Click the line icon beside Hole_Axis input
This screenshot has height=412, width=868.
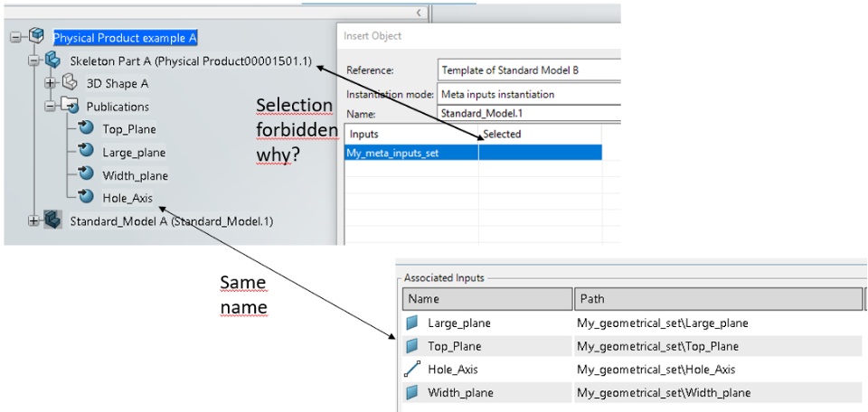(412, 370)
